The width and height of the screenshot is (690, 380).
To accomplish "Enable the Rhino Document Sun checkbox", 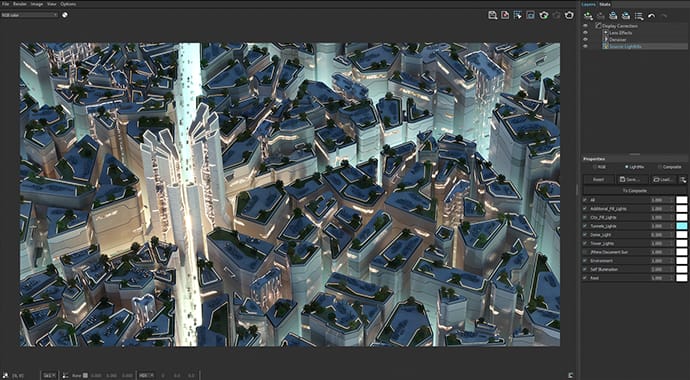I will pos(585,252).
